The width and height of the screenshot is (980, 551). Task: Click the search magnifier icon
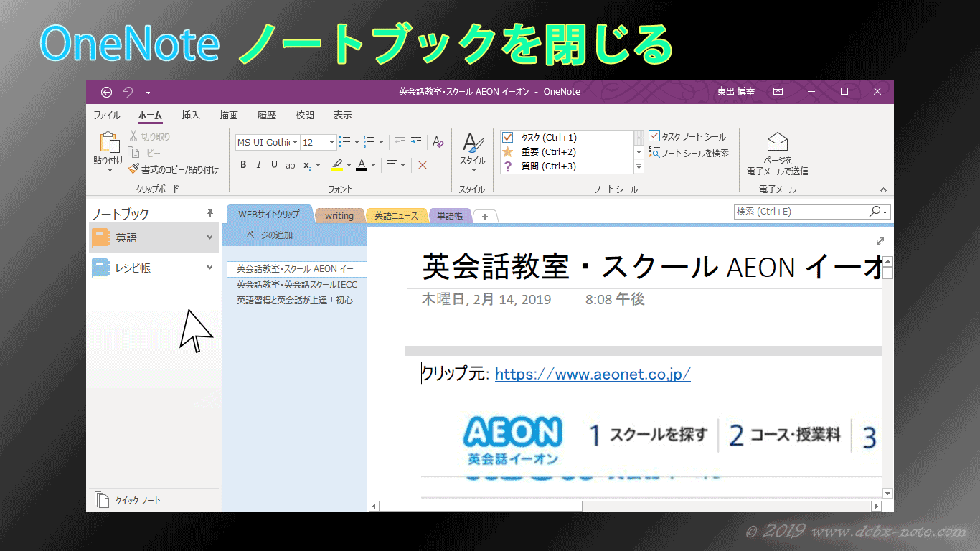coord(875,212)
